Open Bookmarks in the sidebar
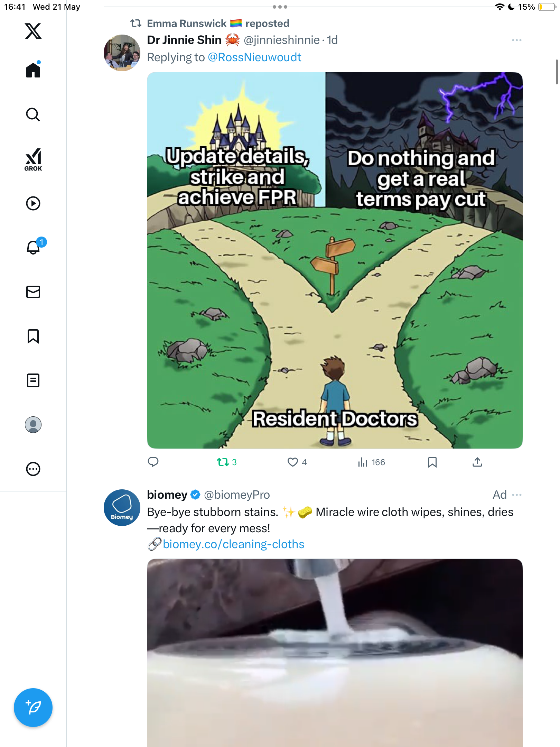This screenshot has height=747, width=560. tap(33, 336)
